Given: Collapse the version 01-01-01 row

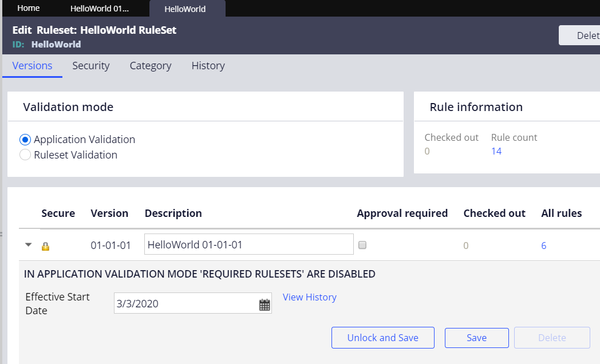Looking at the screenshot, I should [x=28, y=245].
